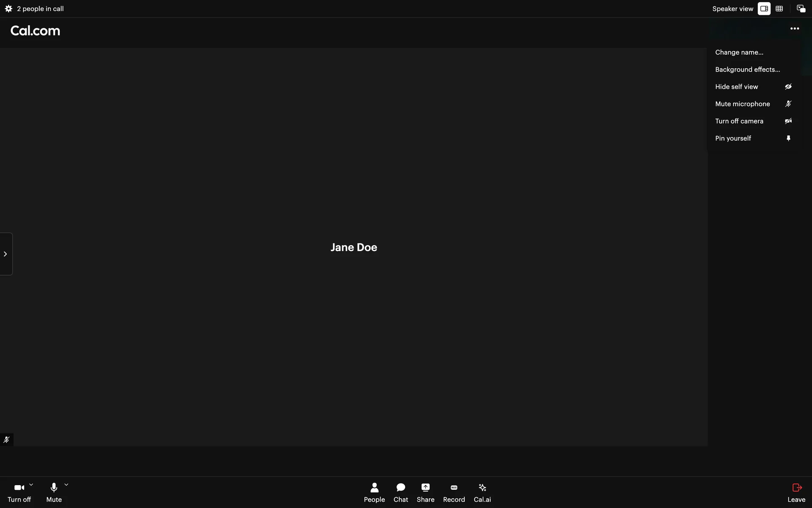Open the Cal.ai assistant
The height and width of the screenshot is (508, 812).
(x=482, y=493)
